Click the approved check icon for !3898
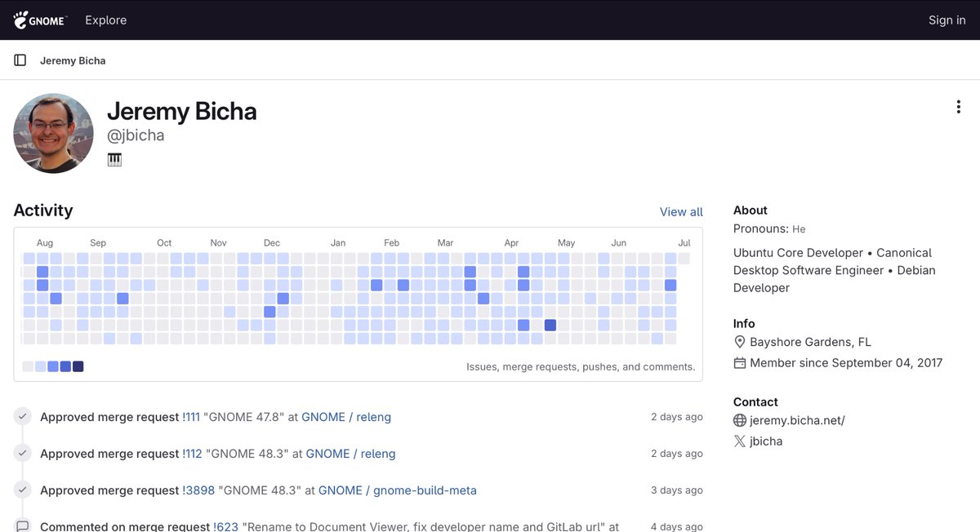The image size is (980, 532). pos(23,490)
